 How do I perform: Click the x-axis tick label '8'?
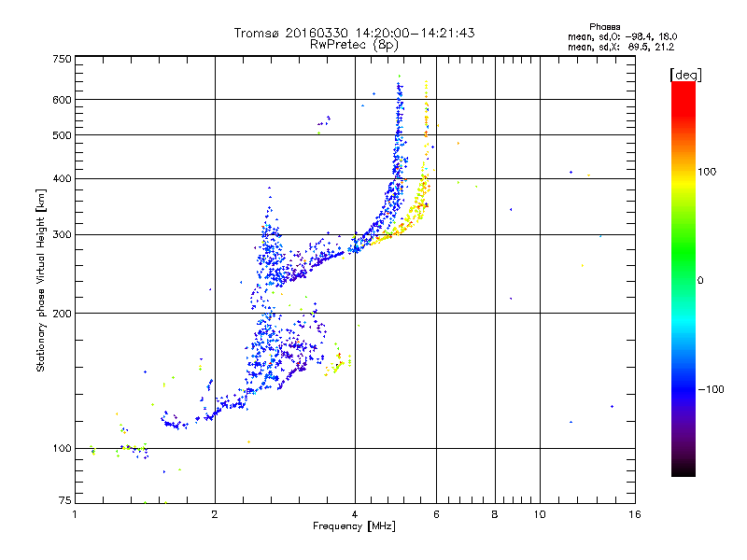[495, 514]
